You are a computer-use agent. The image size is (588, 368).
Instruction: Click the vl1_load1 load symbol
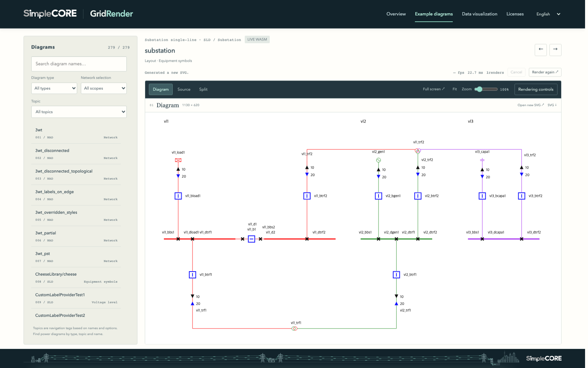178,160
